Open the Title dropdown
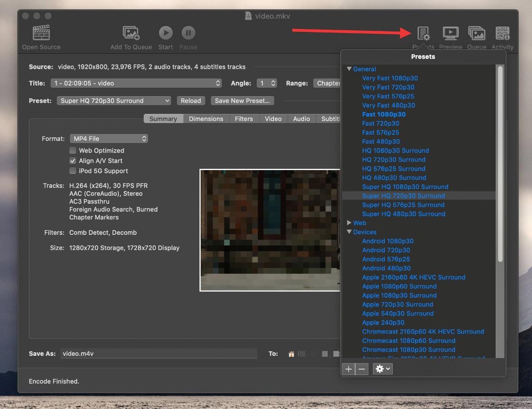The width and height of the screenshot is (532, 409). [136, 83]
